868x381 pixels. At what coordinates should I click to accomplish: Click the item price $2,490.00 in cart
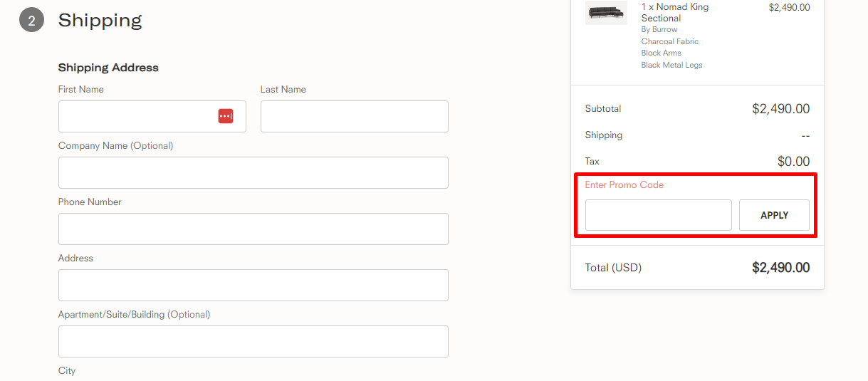(790, 7)
